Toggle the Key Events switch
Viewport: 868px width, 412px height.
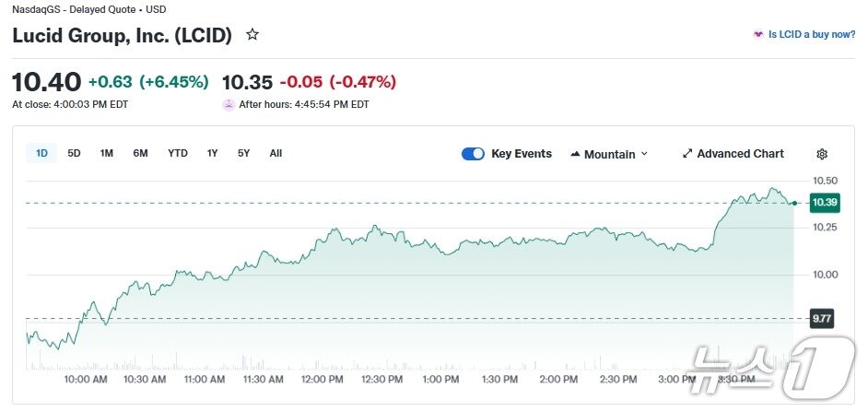[x=473, y=154]
